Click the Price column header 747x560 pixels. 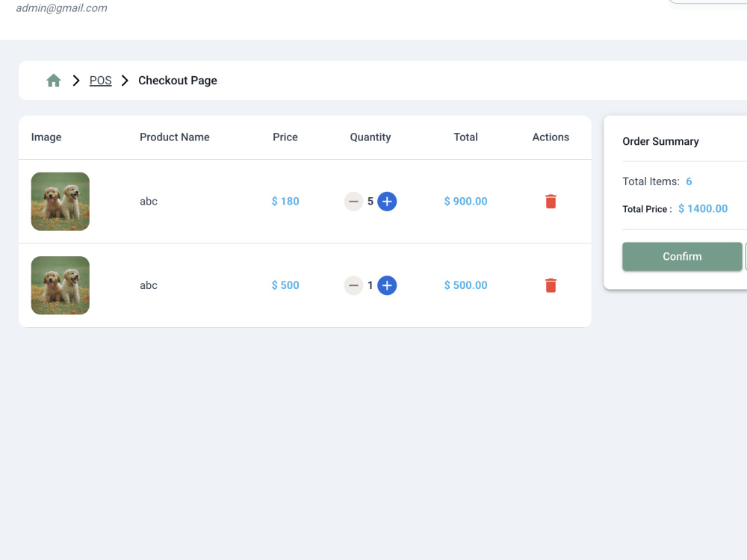point(285,137)
